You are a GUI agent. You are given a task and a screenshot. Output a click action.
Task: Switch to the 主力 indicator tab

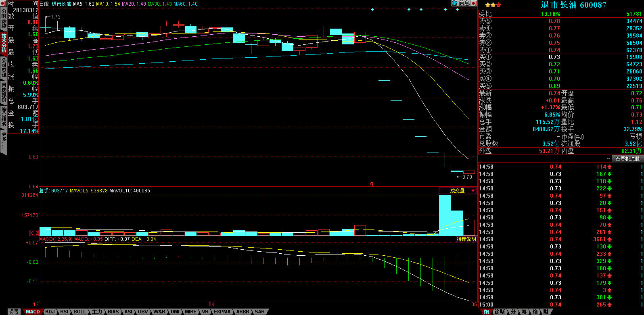click(x=97, y=312)
